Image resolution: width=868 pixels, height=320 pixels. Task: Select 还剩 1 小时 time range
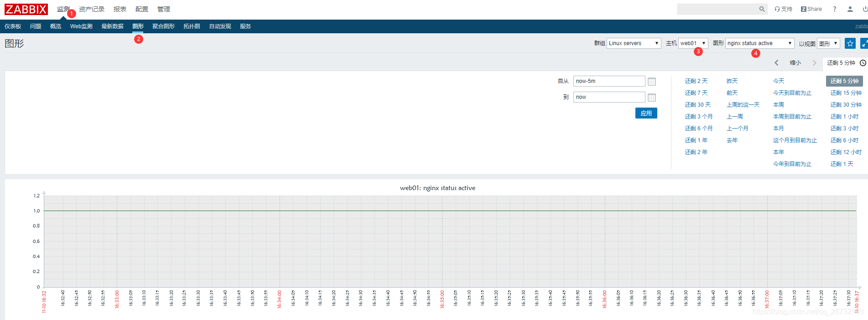click(x=845, y=117)
